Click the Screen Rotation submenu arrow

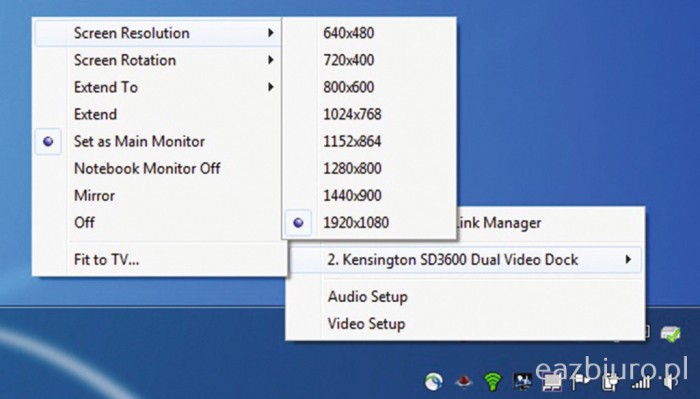point(271,60)
